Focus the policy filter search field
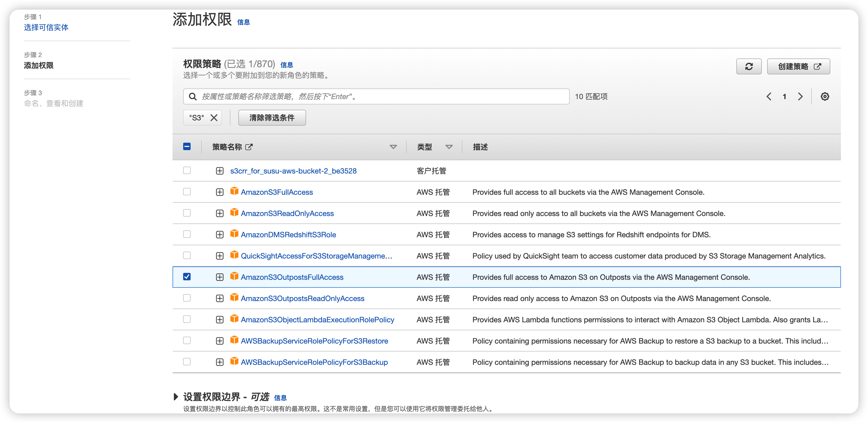 tap(376, 97)
